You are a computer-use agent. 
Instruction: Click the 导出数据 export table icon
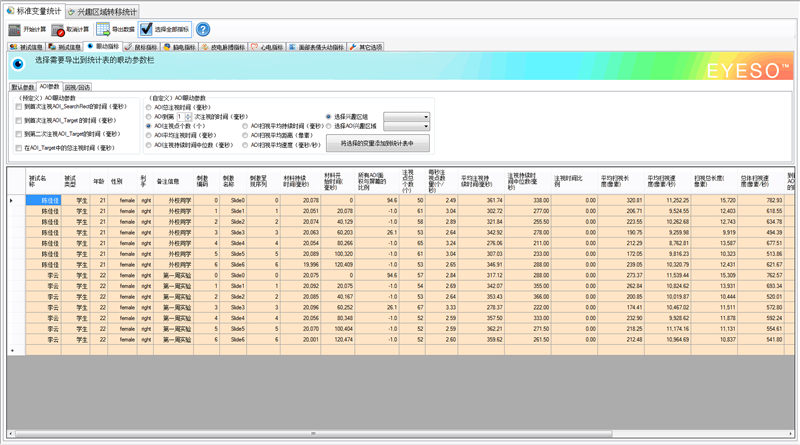pyautogui.click(x=103, y=30)
